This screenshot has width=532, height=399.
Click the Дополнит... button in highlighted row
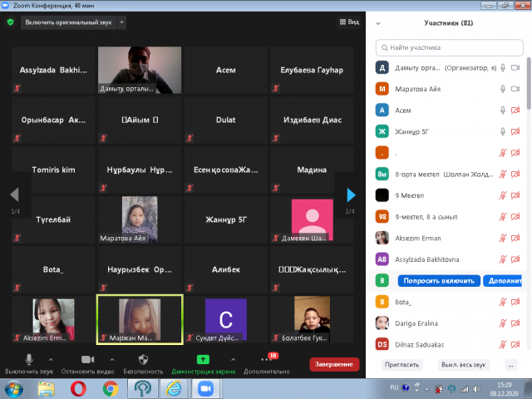click(x=504, y=281)
